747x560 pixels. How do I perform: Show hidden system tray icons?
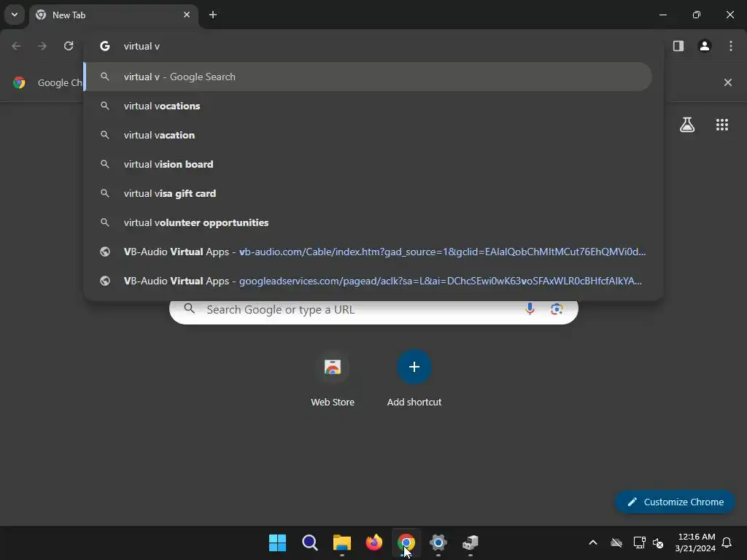pos(593,542)
